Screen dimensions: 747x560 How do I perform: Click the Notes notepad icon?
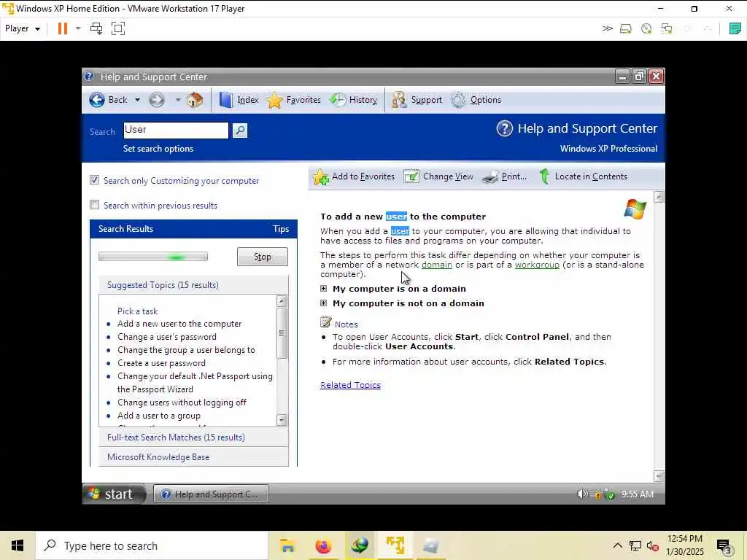[326, 322]
